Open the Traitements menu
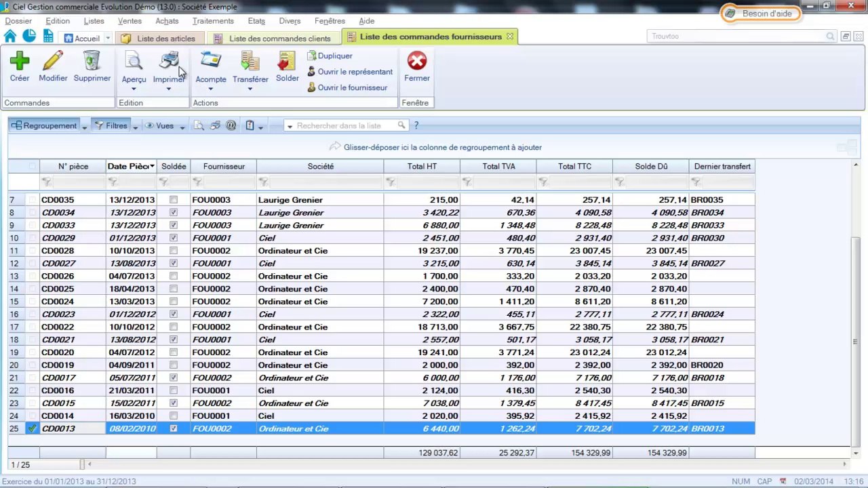The image size is (868, 488). click(213, 21)
